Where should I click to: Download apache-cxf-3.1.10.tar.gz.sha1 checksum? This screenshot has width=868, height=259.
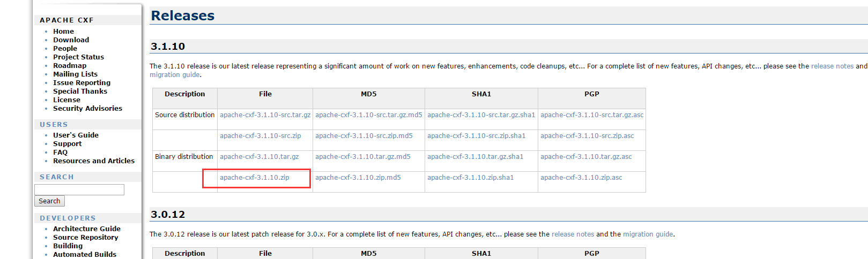(475, 157)
